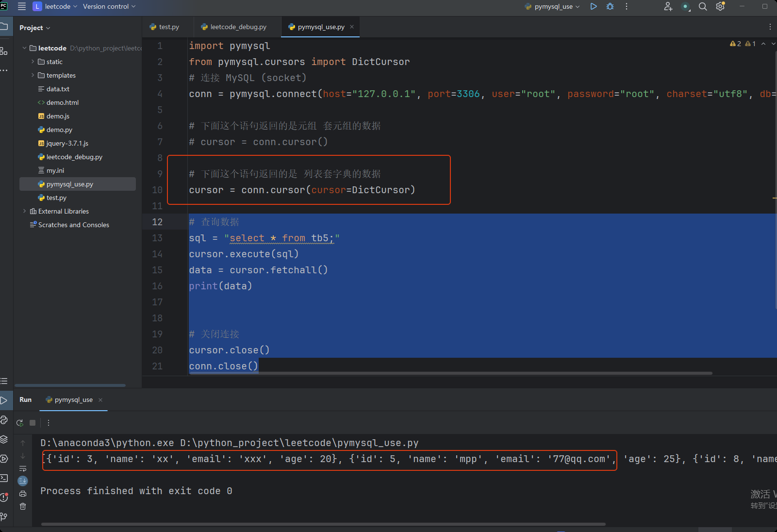The height and width of the screenshot is (532, 777).
Task: Expand the templates folder
Action: [33, 75]
